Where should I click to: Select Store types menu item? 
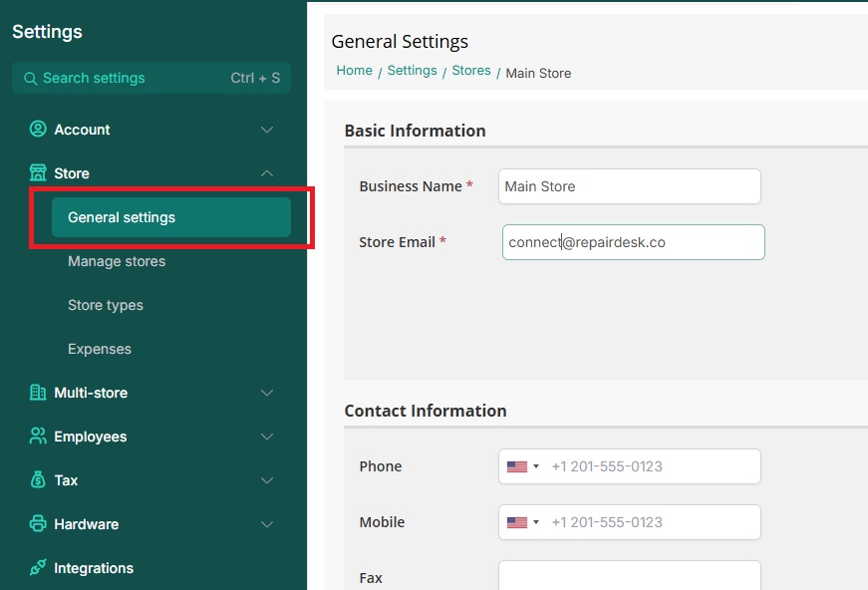pyautogui.click(x=106, y=305)
